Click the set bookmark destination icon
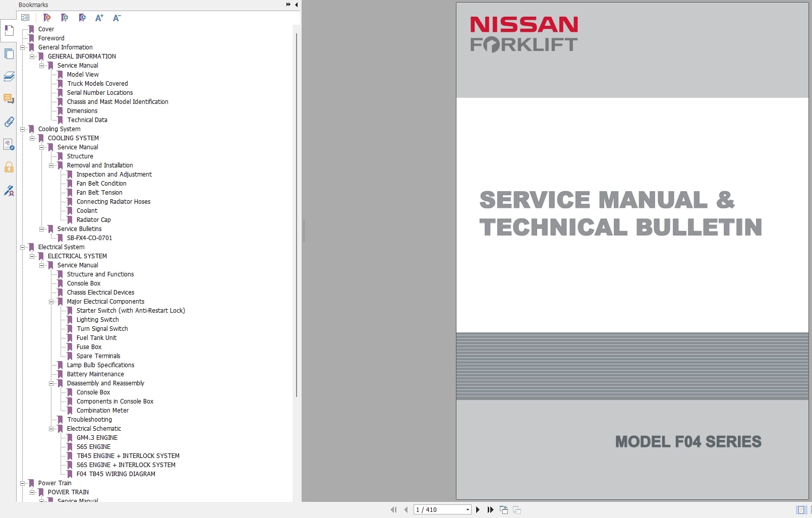This screenshot has width=812, height=518. point(82,18)
